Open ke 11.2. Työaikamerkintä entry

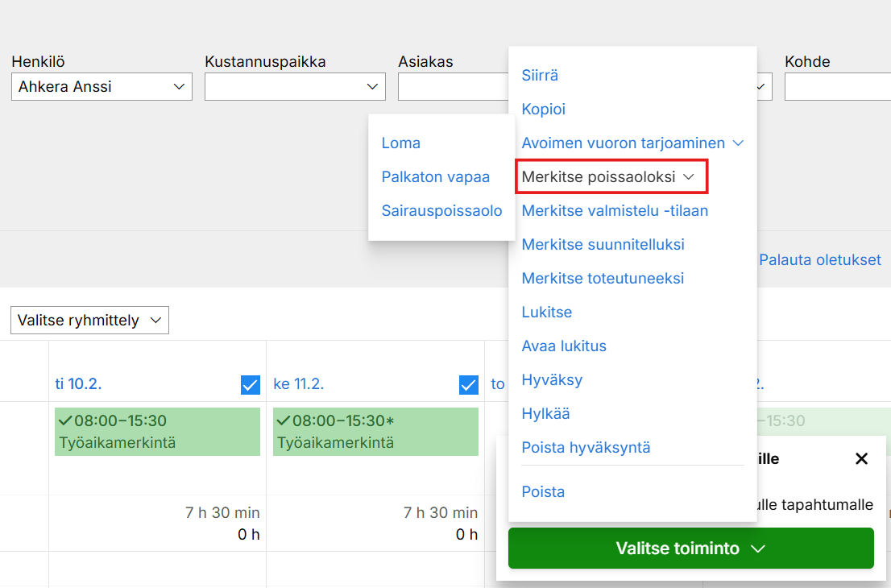tap(375, 432)
